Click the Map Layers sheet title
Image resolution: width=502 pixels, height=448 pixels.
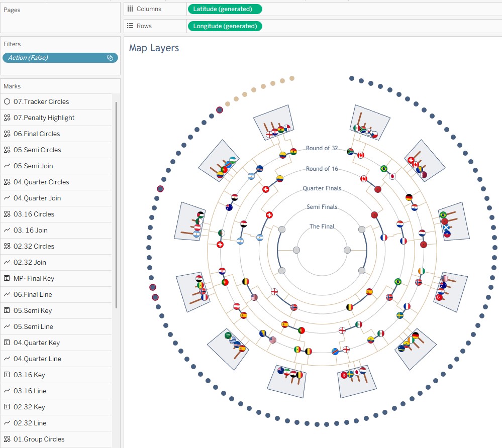pyautogui.click(x=154, y=48)
